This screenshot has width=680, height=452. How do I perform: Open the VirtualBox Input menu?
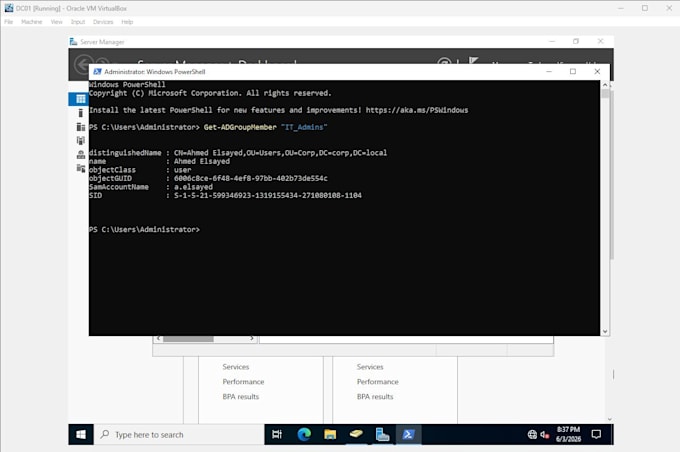tap(78, 22)
